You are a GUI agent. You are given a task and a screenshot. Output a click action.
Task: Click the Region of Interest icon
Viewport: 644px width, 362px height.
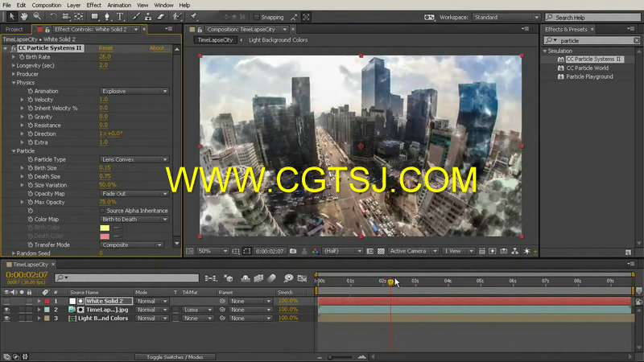(x=247, y=251)
